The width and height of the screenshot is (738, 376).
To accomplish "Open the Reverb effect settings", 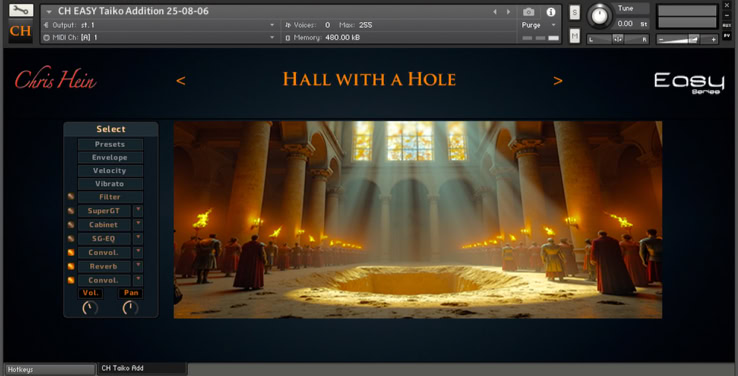I will [x=104, y=266].
